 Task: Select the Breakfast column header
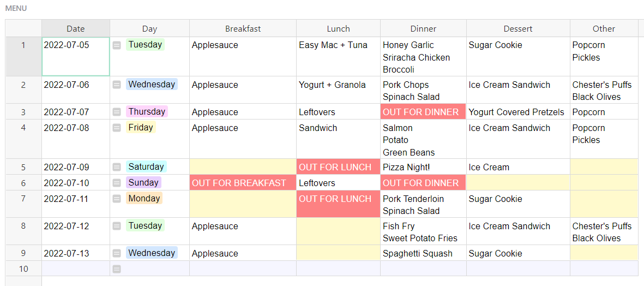click(x=243, y=29)
